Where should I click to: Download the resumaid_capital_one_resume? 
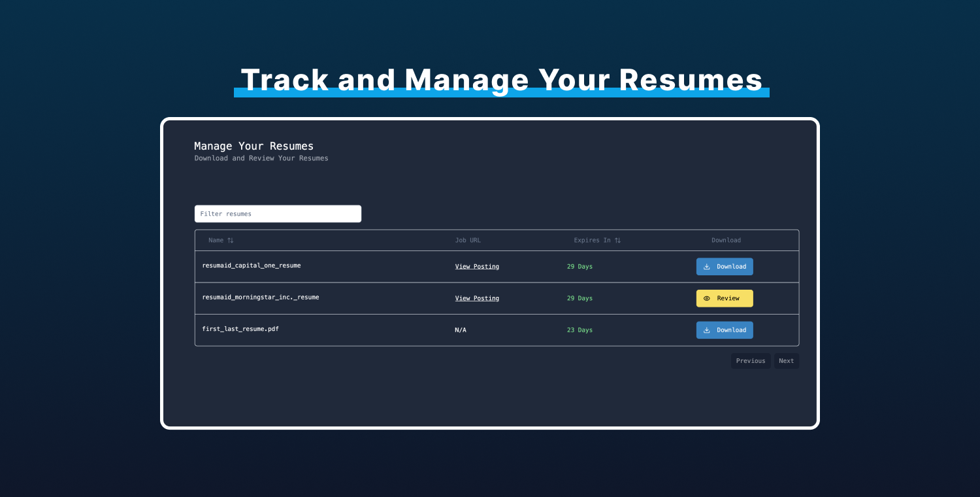pyautogui.click(x=725, y=267)
